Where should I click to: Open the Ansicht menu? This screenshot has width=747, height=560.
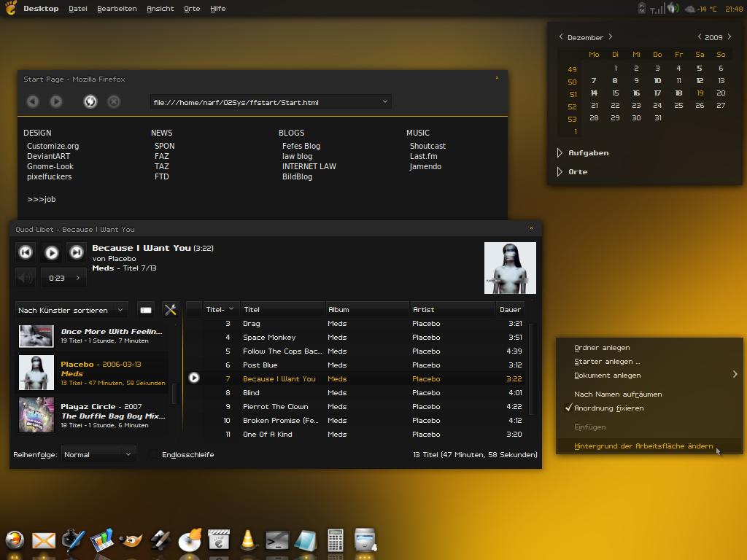click(160, 9)
